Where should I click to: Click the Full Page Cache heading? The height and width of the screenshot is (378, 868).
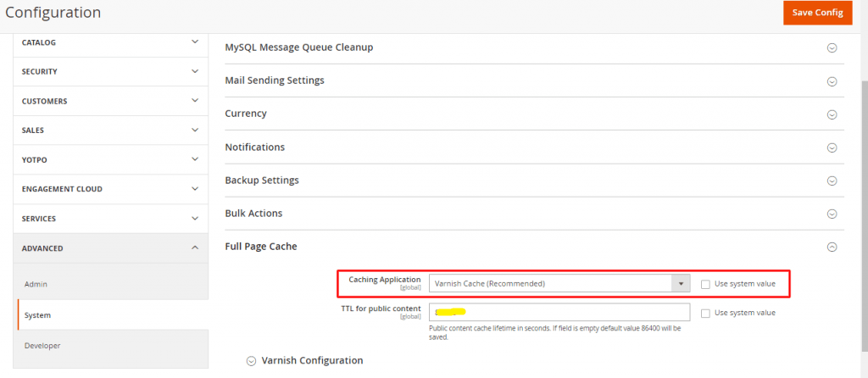(x=261, y=247)
